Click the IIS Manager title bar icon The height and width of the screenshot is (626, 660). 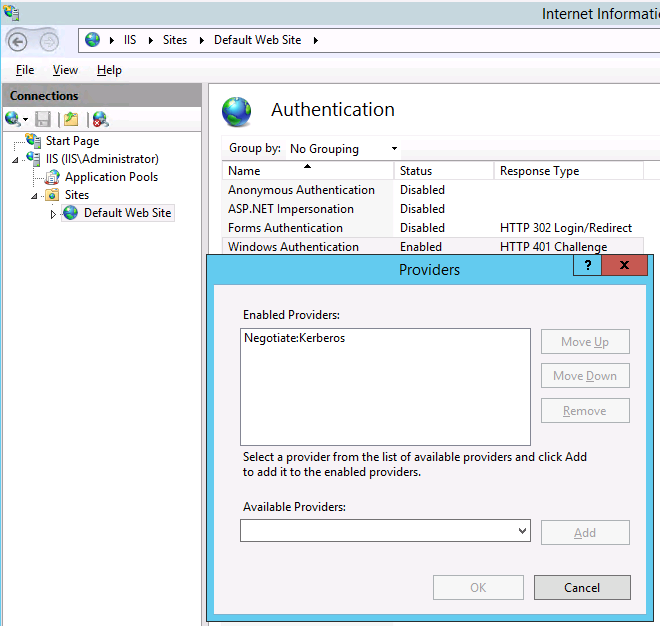[x=11, y=13]
